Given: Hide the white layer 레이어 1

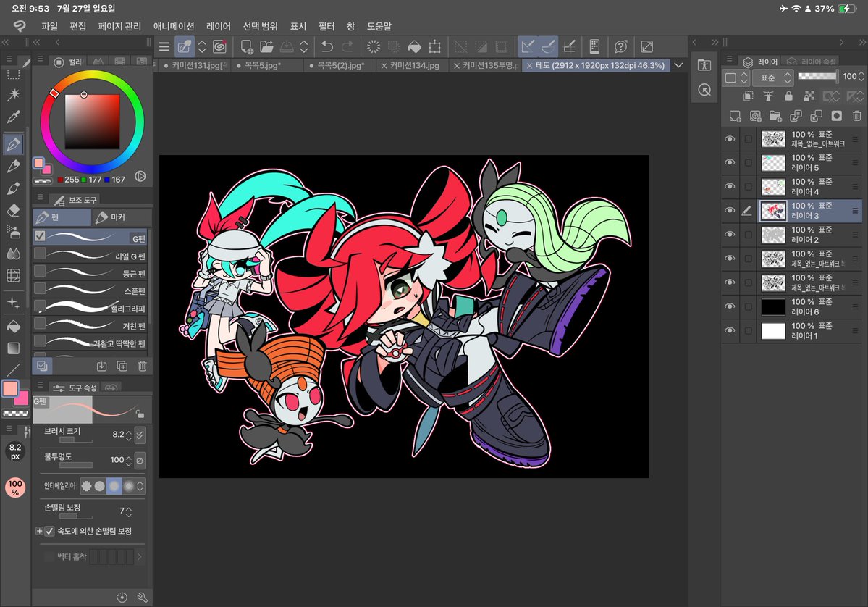Looking at the screenshot, I should point(730,330).
